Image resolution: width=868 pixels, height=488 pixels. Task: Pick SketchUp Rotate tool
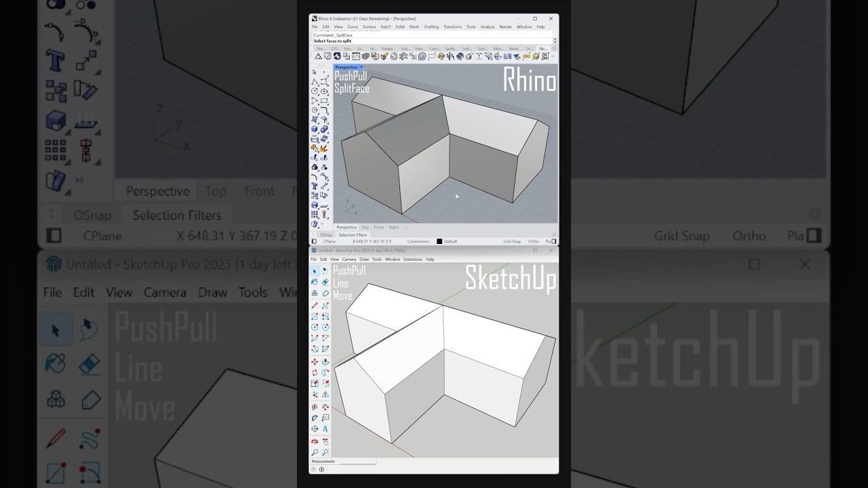click(315, 373)
